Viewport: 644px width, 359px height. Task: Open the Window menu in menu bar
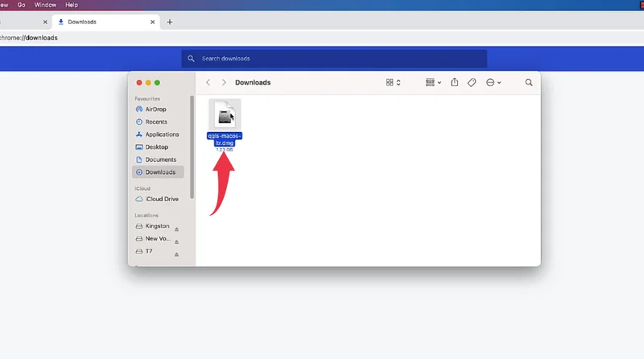click(x=45, y=5)
